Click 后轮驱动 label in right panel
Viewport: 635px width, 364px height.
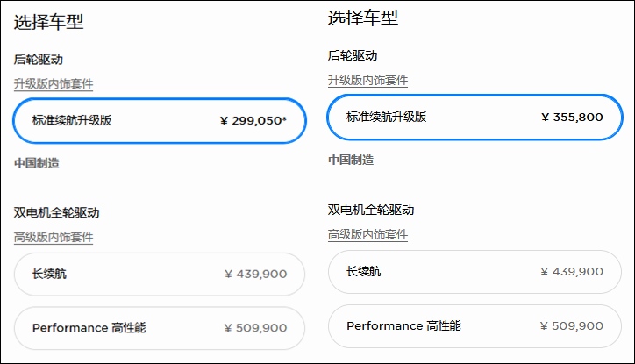(x=353, y=55)
